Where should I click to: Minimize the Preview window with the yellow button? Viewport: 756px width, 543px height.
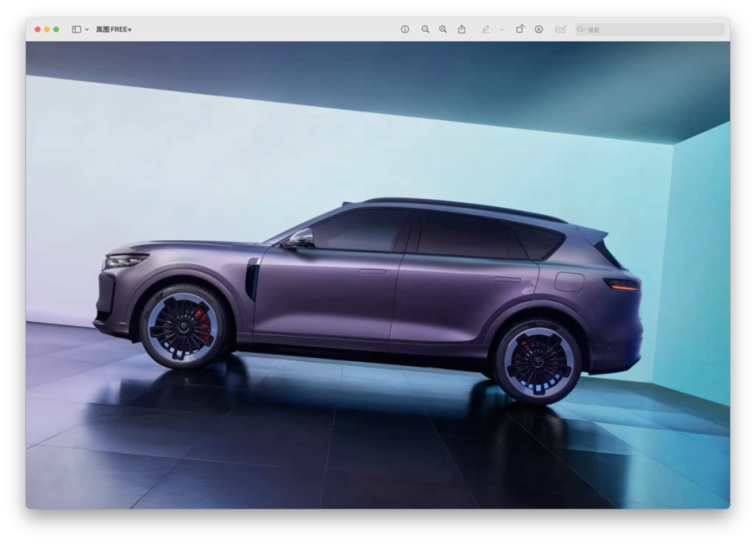coord(46,29)
